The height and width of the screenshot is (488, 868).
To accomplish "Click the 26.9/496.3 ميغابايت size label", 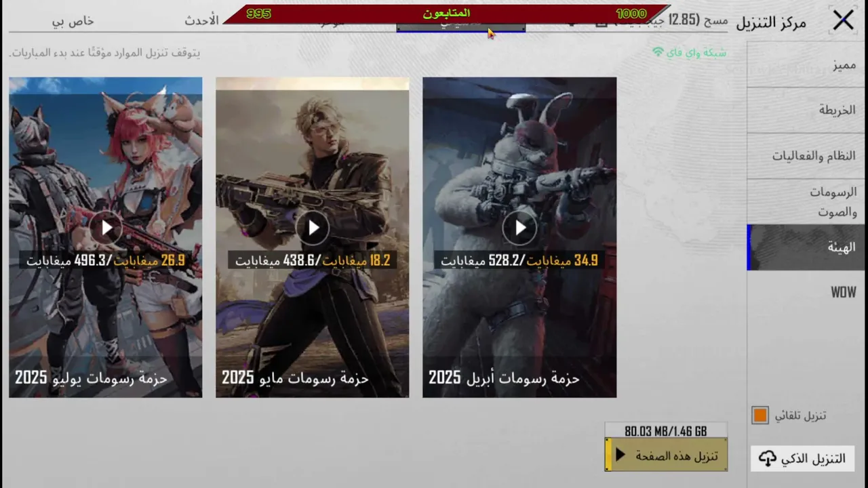I will (106, 260).
